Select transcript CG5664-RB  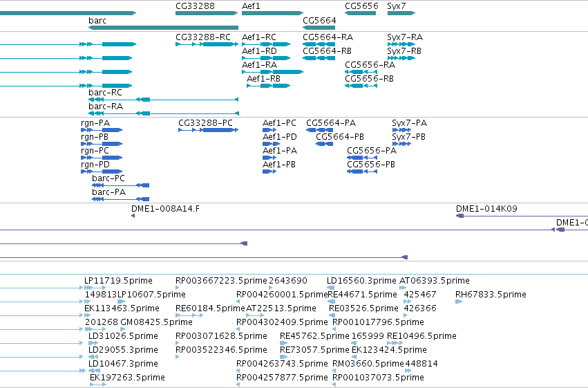(x=319, y=58)
